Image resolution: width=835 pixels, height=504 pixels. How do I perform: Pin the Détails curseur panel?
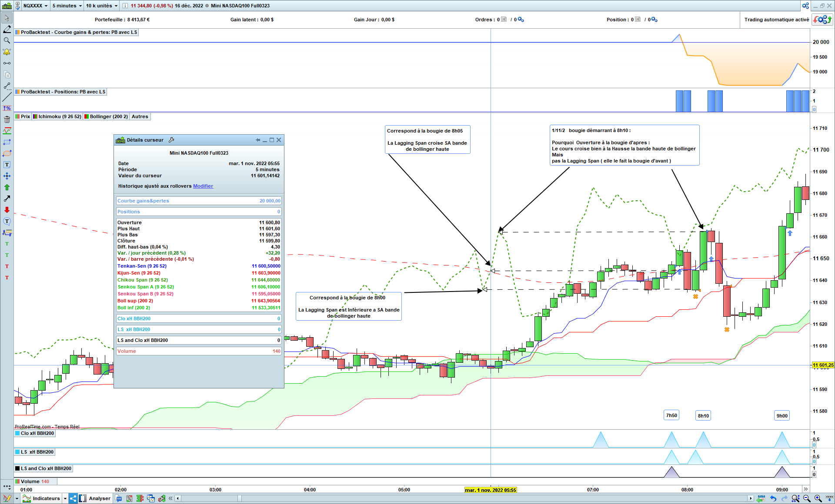click(x=258, y=140)
